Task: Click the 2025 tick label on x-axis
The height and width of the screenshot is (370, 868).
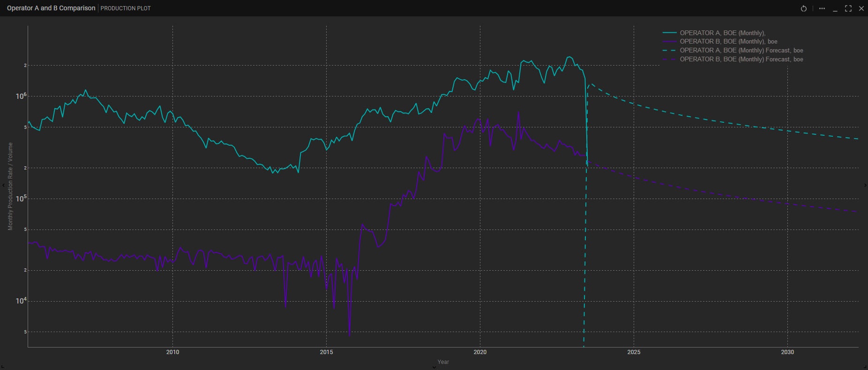Action: click(x=634, y=352)
